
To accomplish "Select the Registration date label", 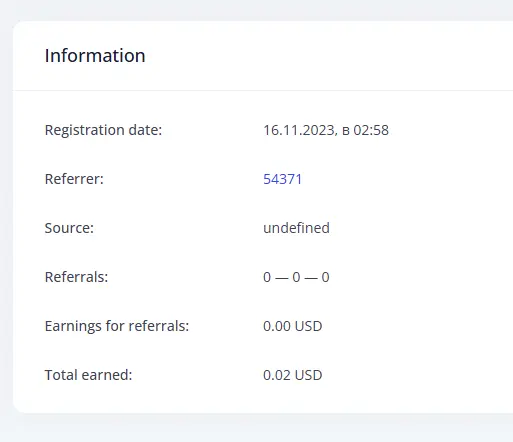I will click(103, 130).
